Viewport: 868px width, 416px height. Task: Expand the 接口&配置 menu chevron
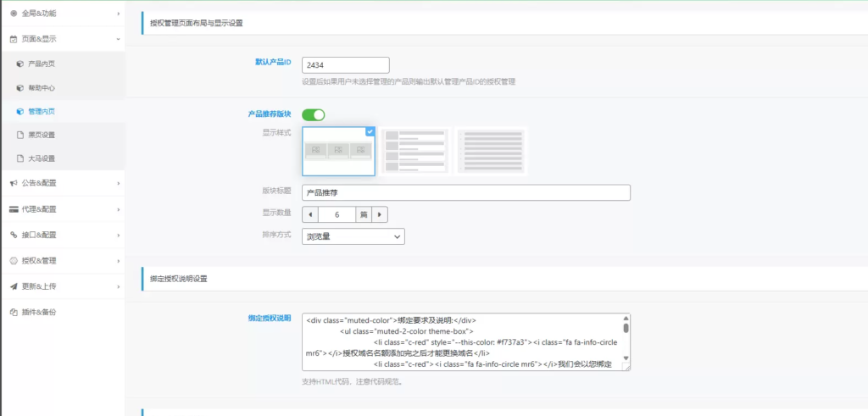click(119, 235)
